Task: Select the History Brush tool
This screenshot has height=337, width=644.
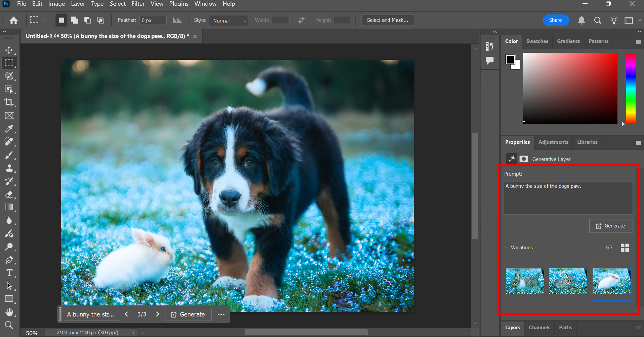Action: (9, 181)
